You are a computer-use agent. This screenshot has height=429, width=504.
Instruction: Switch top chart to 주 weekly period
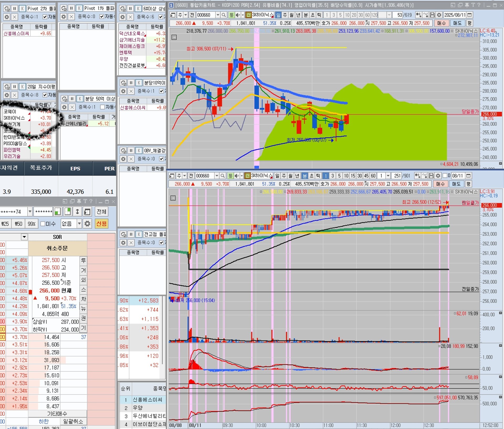point(285,15)
